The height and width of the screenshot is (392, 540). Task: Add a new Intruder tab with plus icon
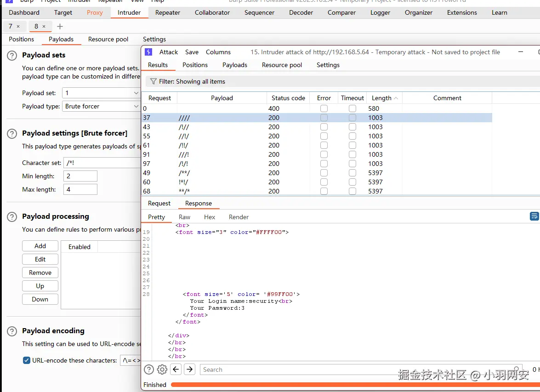tap(60, 26)
